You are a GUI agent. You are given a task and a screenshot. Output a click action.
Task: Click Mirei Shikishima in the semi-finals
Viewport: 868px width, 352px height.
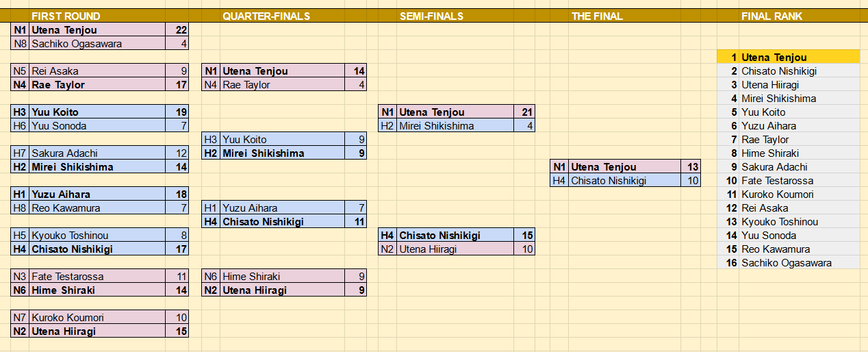[x=456, y=126]
